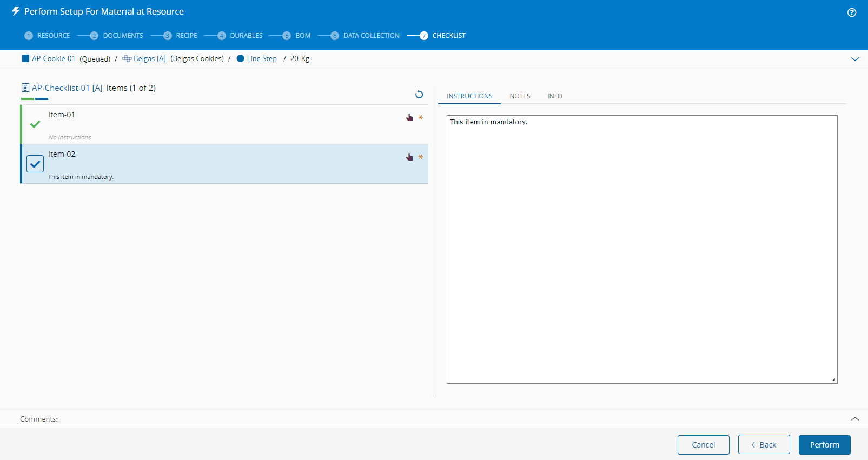Viewport: 868px width, 460px height.
Task: Click the help question mark icon
Action: (x=852, y=12)
